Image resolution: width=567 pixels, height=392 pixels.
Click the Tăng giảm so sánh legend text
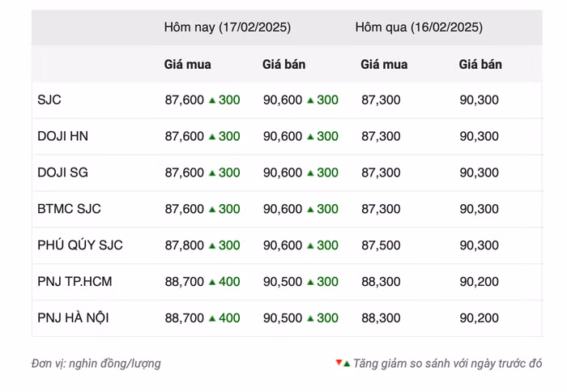pos(447,364)
